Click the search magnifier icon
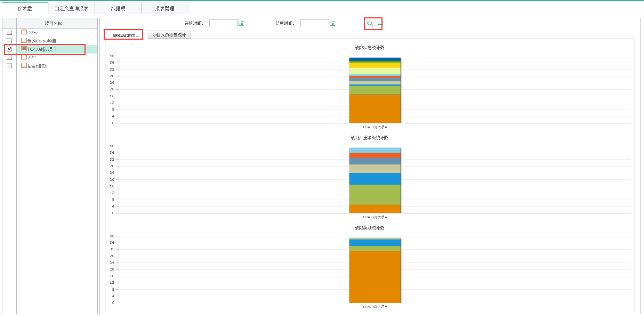 coord(370,23)
